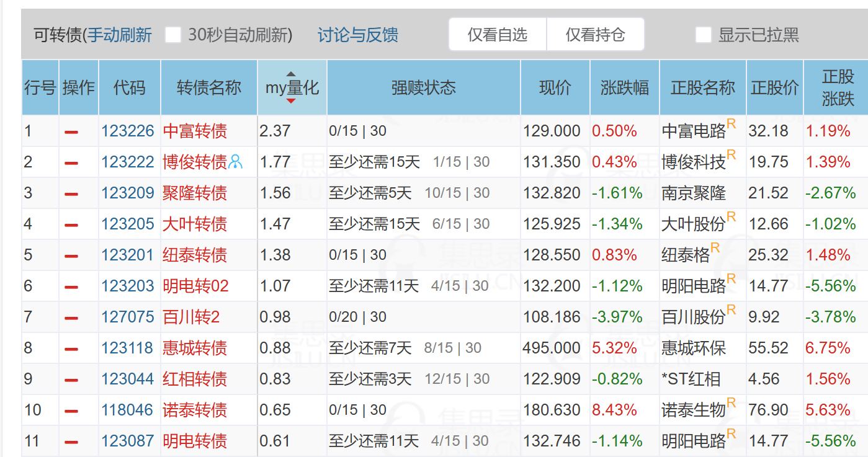
Task: Sort by the 代码 column header
Action: click(130, 87)
